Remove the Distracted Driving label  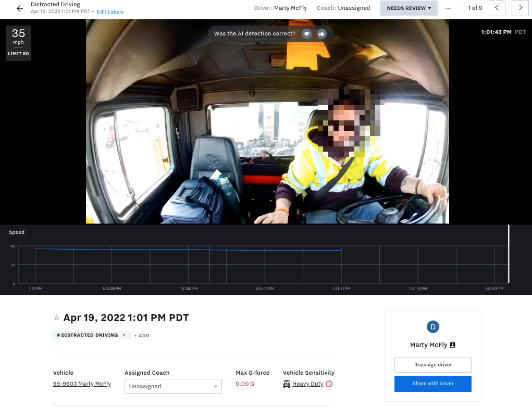[x=124, y=335]
